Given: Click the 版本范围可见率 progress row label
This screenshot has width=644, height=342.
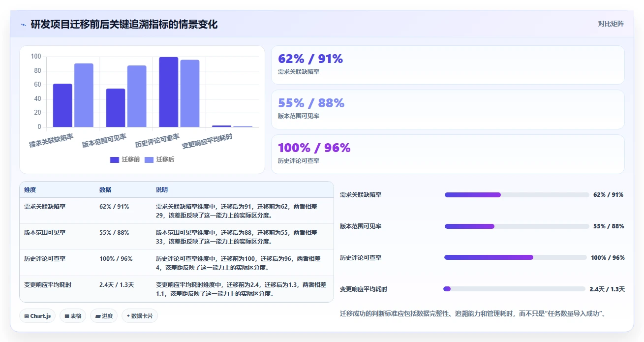Looking at the screenshot, I should (x=361, y=226).
